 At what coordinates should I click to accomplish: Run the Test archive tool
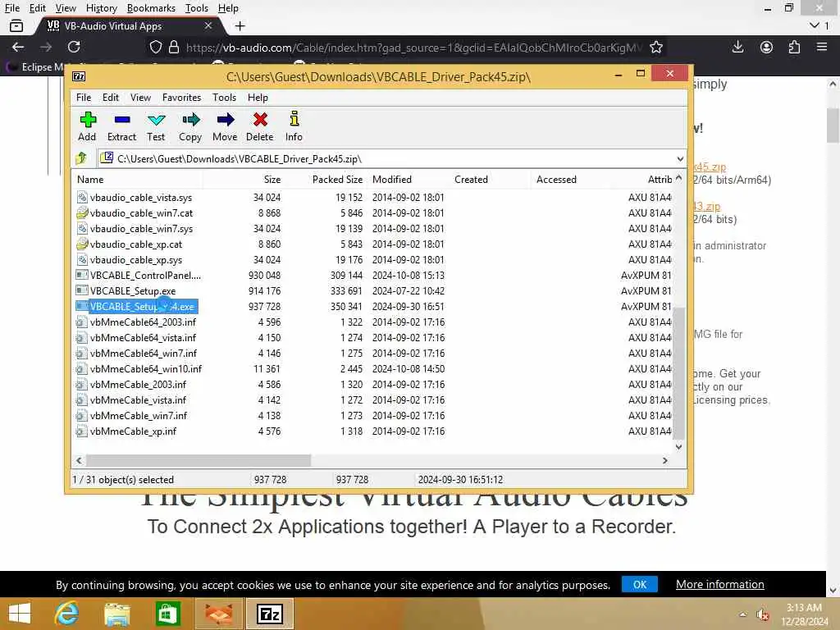(x=156, y=126)
